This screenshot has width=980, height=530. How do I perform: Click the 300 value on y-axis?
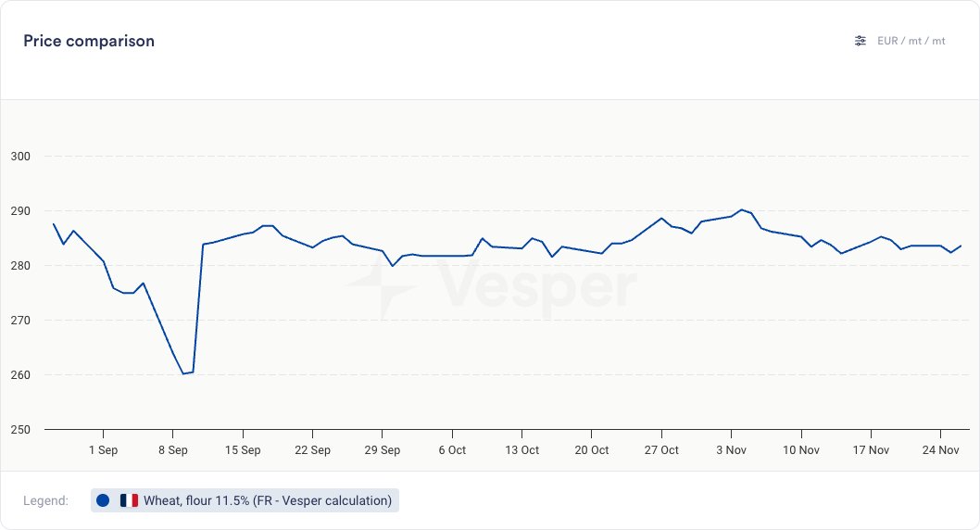(19, 156)
